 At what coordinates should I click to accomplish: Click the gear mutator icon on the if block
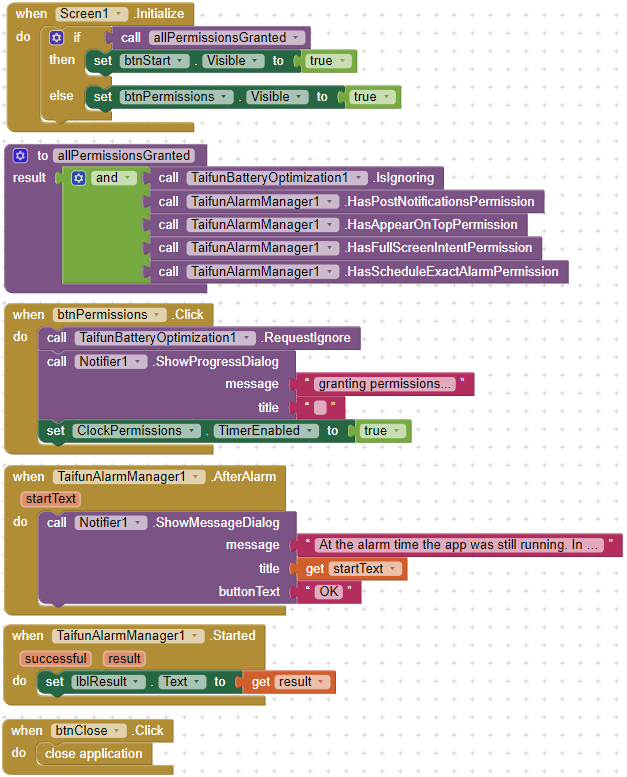57,38
